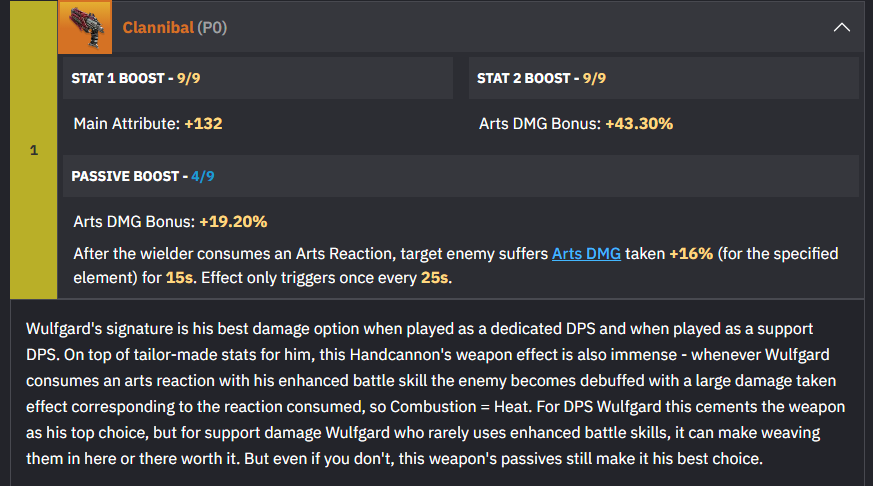Click the rank number 1 label

point(34,150)
